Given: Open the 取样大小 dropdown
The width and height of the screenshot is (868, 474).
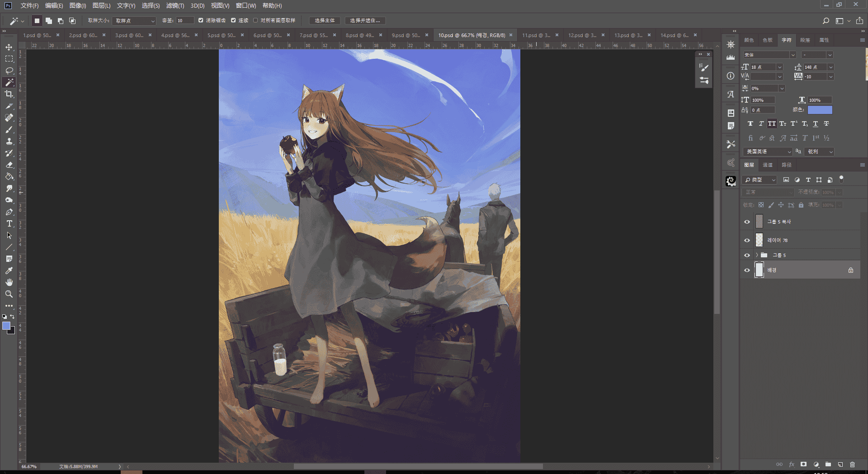Looking at the screenshot, I should 134,21.
